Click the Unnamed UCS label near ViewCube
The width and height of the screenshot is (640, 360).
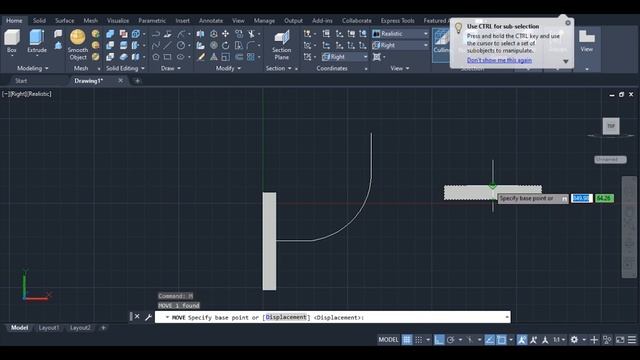point(610,160)
